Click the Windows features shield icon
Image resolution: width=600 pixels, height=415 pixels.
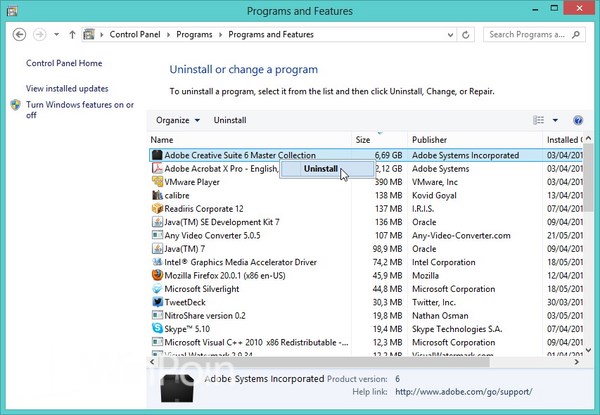[x=16, y=105]
